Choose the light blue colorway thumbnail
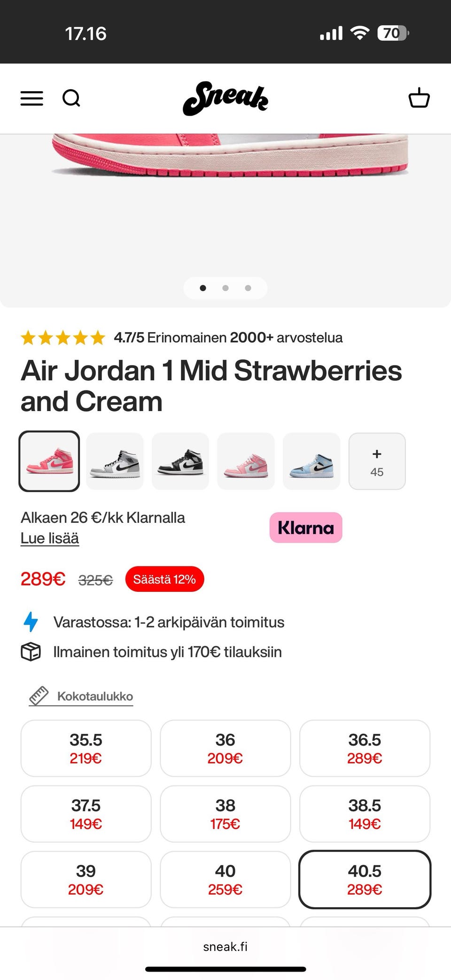Image resolution: width=451 pixels, height=980 pixels. click(x=311, y=461)
